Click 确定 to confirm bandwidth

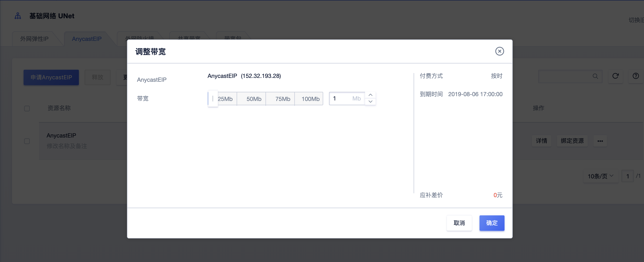[492, 223]
